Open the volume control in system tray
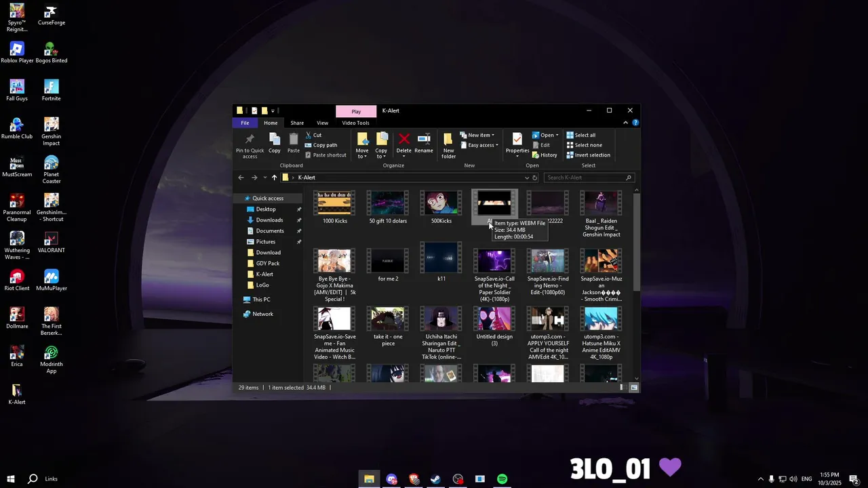Image resolution: width=868 pixels, height=488 pixels. click(x=793, y=479)
